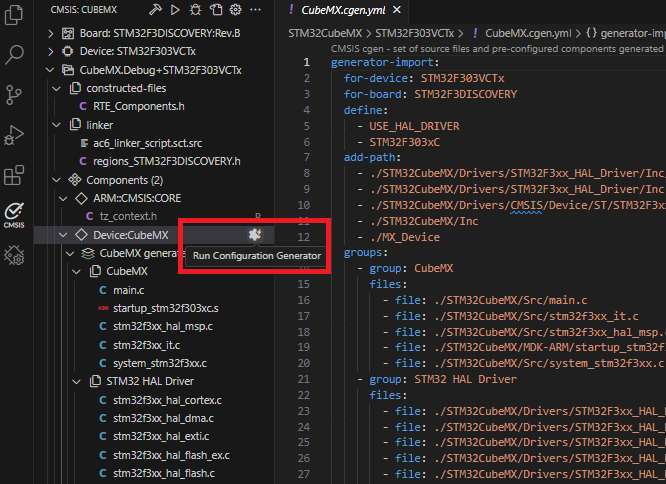This screenshot has width=666, height=484.
Task: Click 'groups' key in the editor
Action: tap(363, 253)
